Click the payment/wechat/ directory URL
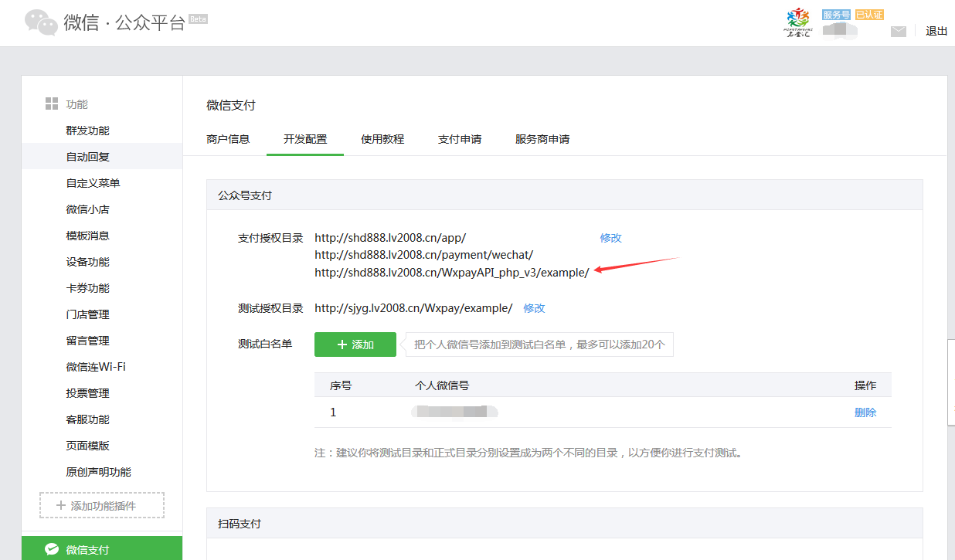The image size is (955, 560). point(423,255)
